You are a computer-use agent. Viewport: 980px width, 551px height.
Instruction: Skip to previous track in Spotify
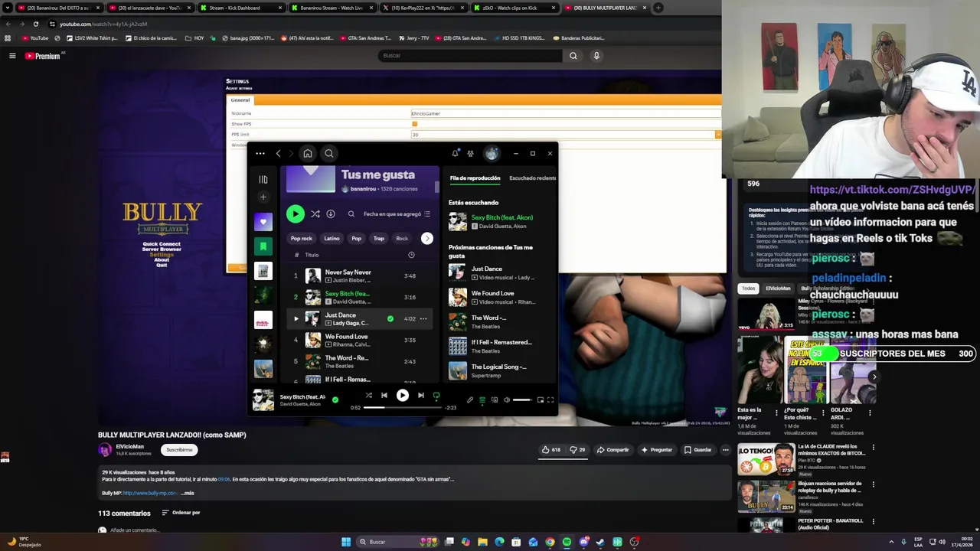point(384,396)
